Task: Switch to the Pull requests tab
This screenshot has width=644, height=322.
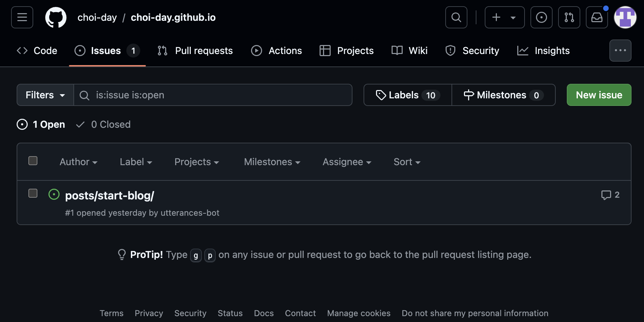Action: (x=195, y=51)
